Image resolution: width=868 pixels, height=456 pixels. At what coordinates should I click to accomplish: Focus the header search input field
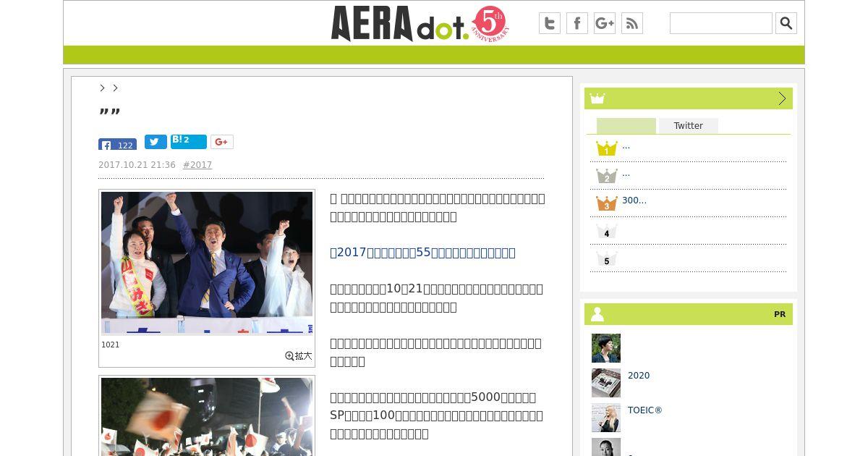(721, 23)
